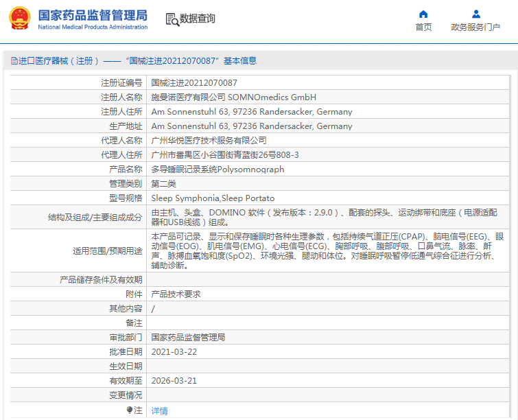The image size is (518, 420).
Task: Click the 生效日期 row label
Action: (x=126, y=366)
